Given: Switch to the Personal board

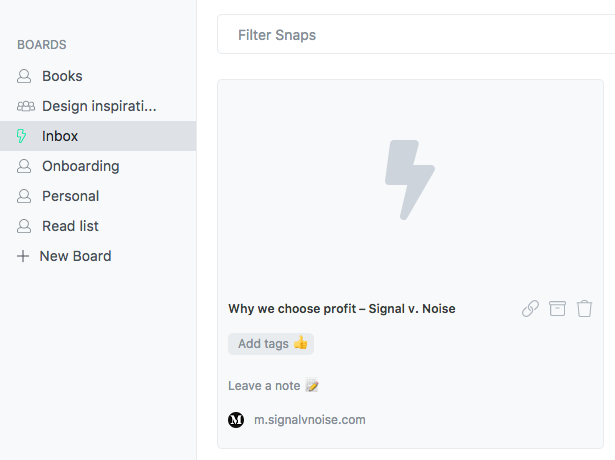Looking at the screenshot, I should tap(98, 196).
